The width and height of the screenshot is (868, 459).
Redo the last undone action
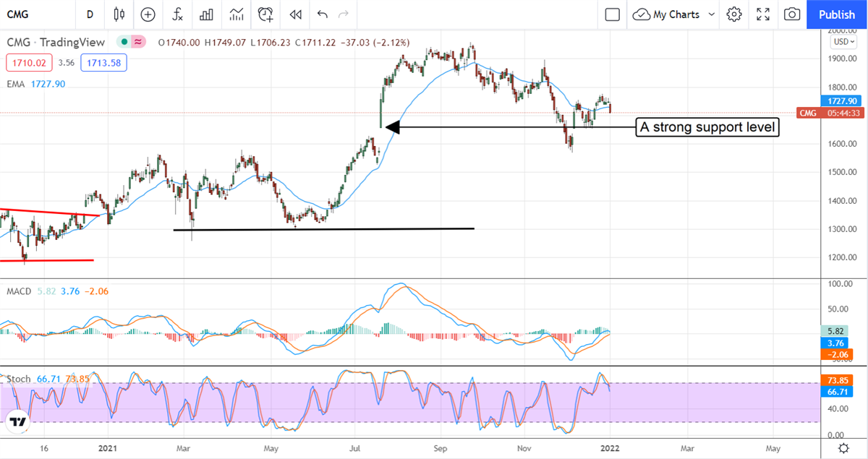pos(344,14)
